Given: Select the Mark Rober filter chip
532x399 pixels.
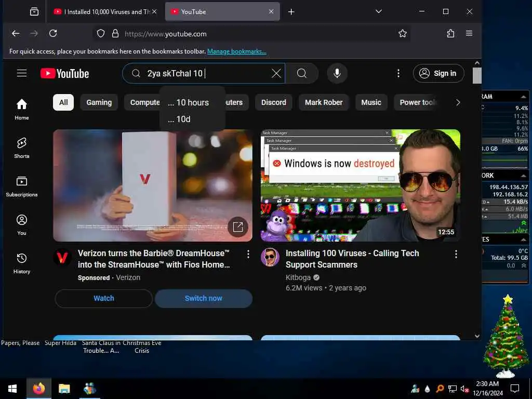Looking at the screenshot, I should (324, 102).
